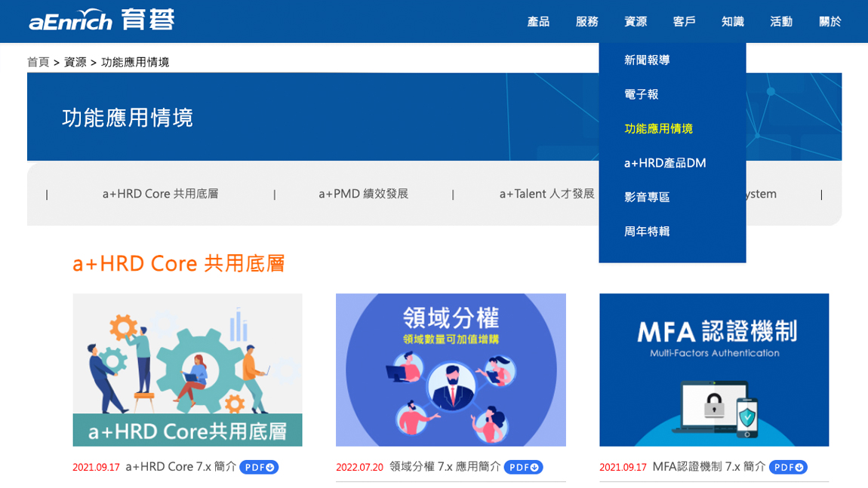Viewport: 868px width, 488px height.
Task: Open the 知識 menu
Action: 733,22
